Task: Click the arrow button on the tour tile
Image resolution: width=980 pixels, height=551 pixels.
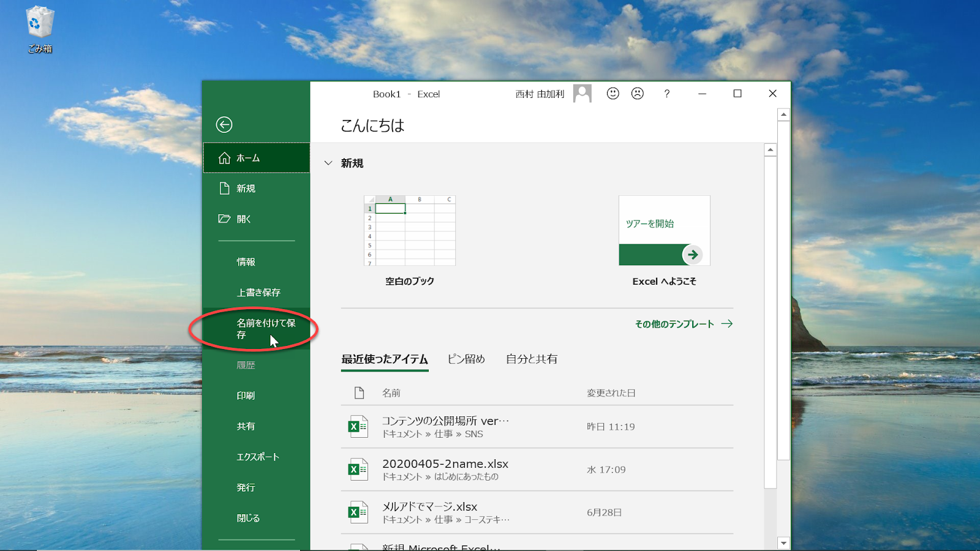Action: click(692, 255)
